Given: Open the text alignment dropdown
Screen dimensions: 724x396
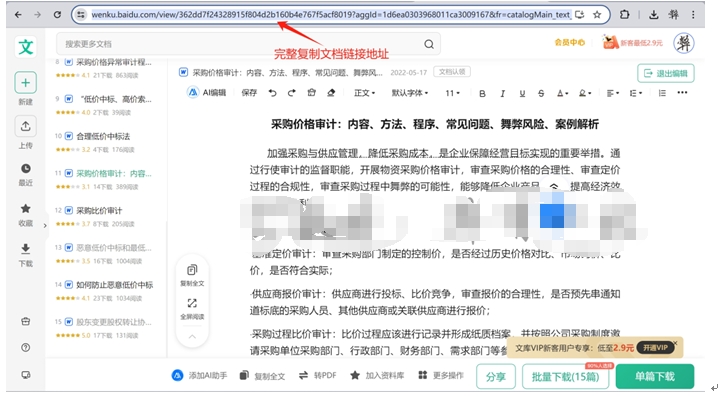Looking at the screenshot, I should coord(613,94).
